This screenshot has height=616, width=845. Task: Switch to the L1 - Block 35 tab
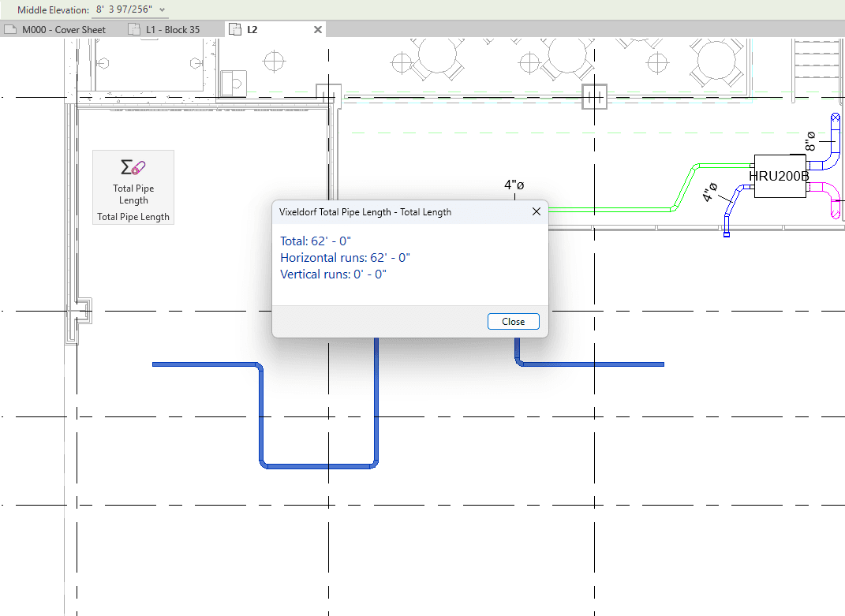pyautogui.click(x=164, y=30)
